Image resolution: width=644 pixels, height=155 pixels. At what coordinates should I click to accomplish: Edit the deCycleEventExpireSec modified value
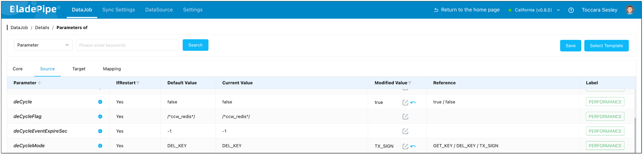pos(405,131)
